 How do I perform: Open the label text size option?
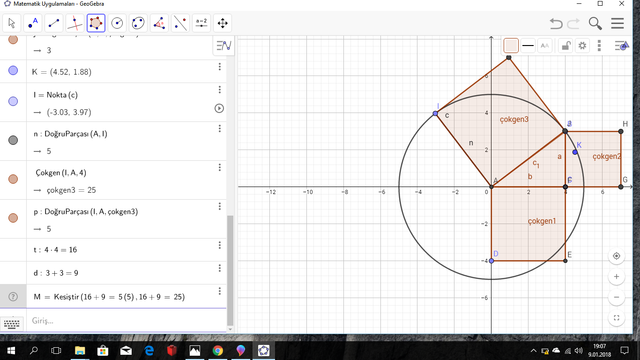544,46
